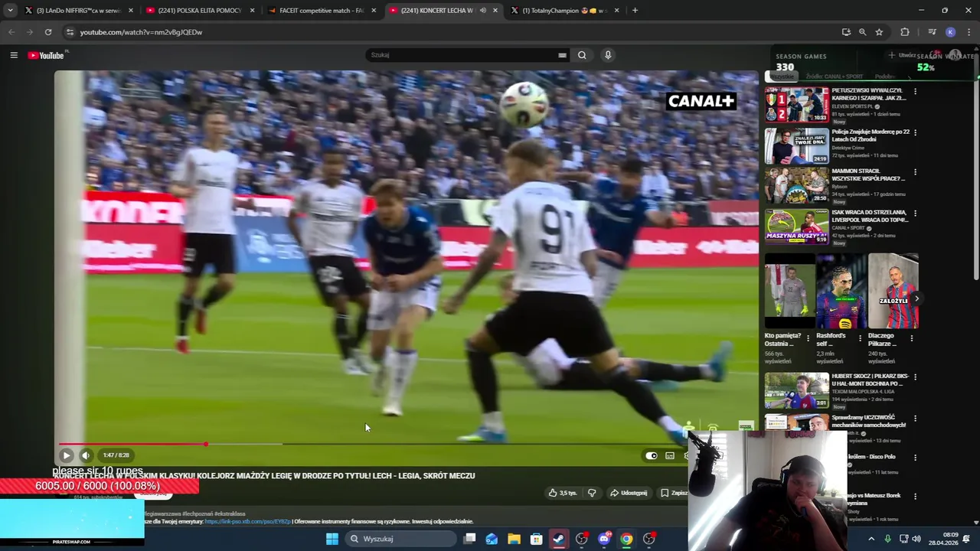Open the on-screen keyboard icon in search box
Image resolution: width=980 pixels, height=551 pixels.
click(562, 55)
